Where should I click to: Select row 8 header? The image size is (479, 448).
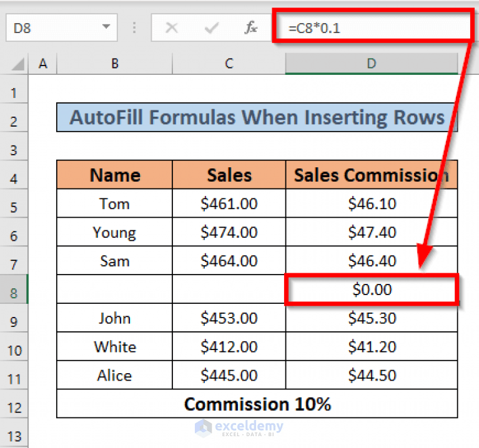point(14,289)
